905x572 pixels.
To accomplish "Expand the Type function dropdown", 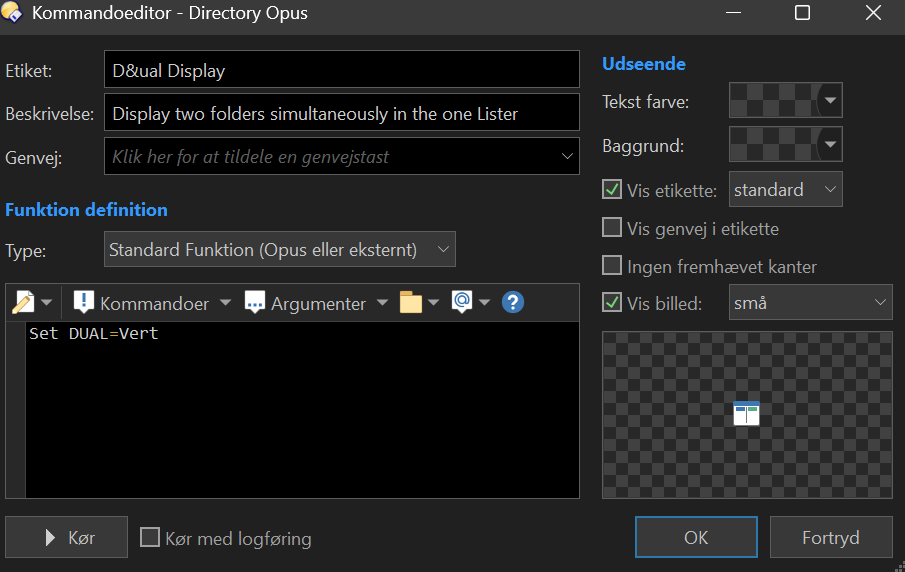I will click(280, 249).
